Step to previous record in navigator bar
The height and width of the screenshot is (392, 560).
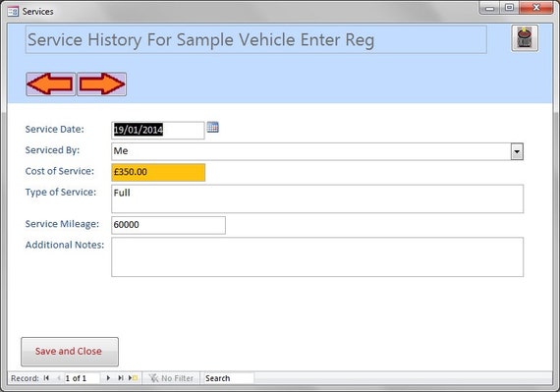pyautogui.click(x=59, y=378)
